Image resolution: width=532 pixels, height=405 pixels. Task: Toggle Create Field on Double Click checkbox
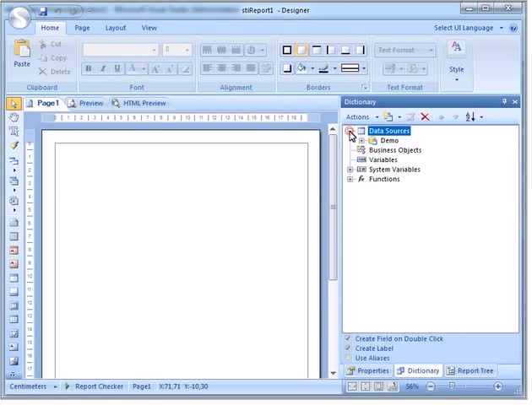coord(348,338)
